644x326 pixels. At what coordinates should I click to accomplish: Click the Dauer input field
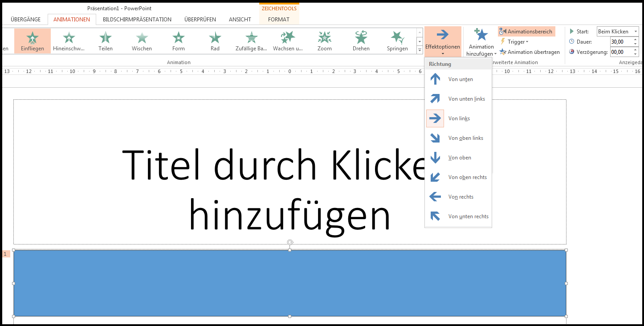tap(621, 41)
